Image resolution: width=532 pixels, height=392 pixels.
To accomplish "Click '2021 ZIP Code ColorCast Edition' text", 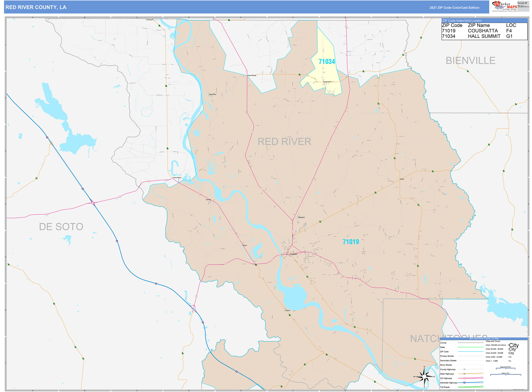I will [454, 8].
